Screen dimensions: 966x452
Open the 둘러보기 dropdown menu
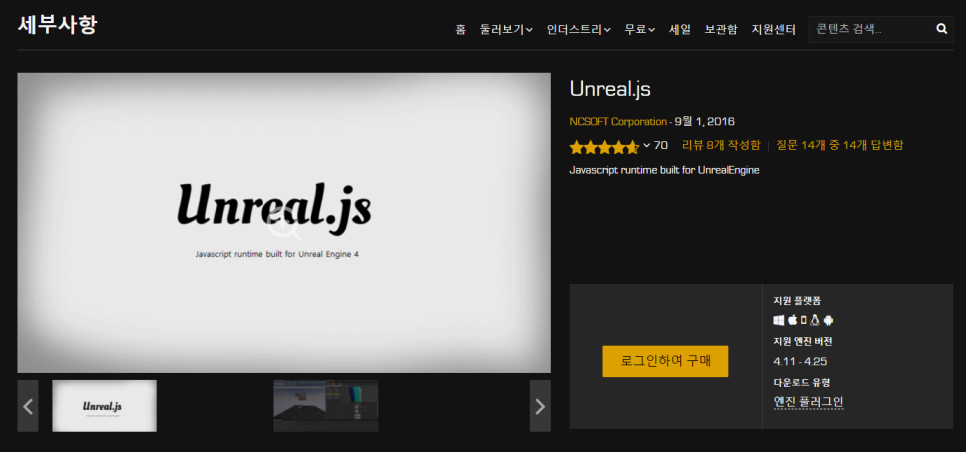(x=506, y=29)
